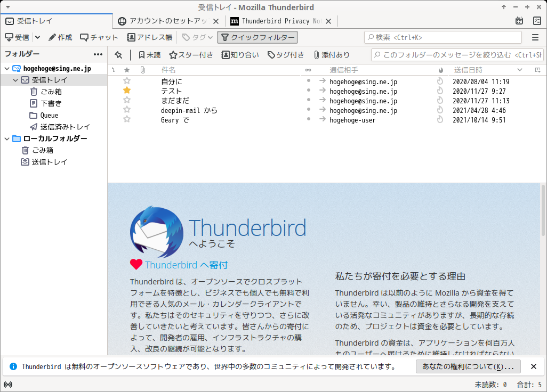Viewport: 547px width, 392px height.
Task: Click the thread column header icon
Action: (x=114, y=70)
